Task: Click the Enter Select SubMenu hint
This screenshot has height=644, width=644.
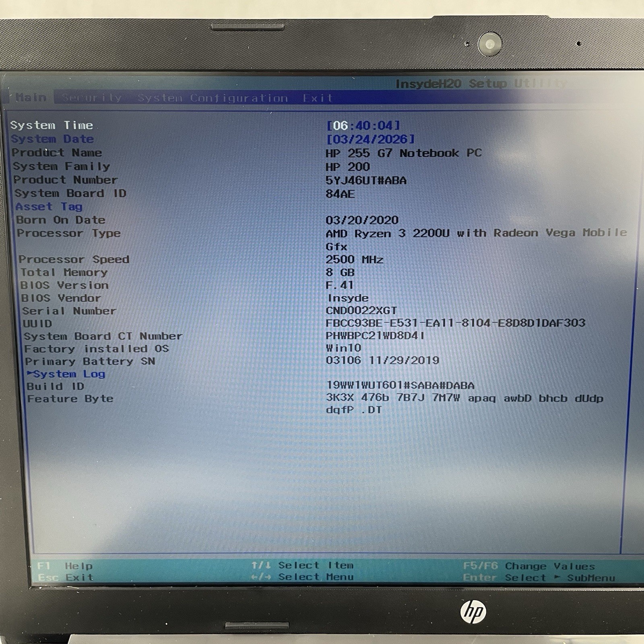Action: tap(539, 578)
